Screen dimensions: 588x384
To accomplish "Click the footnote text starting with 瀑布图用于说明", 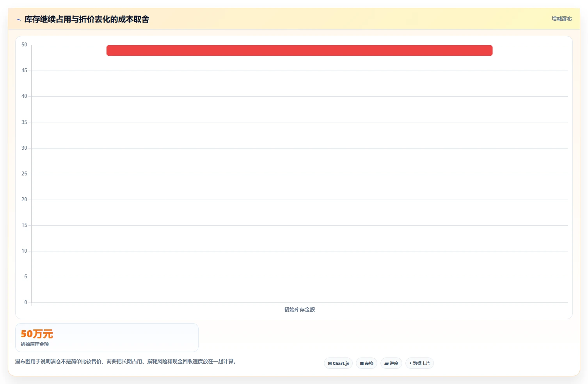I will point(126,361).
